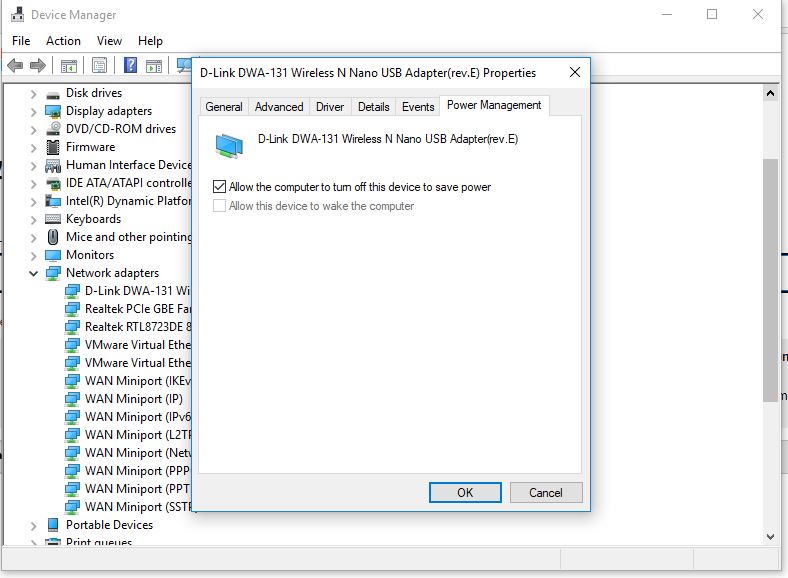Click the DVD/CD-ROM drives disc icon

click(53, 129)
